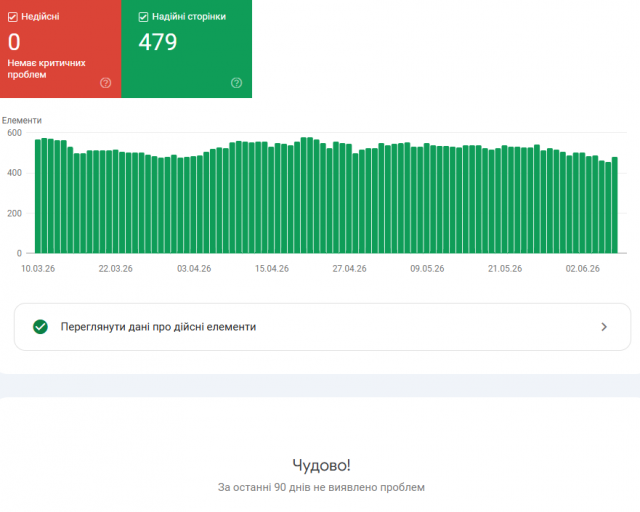Uncheck the Надійні сторінки checkbox
Screen dimensions: 640x512
point(143,17)
